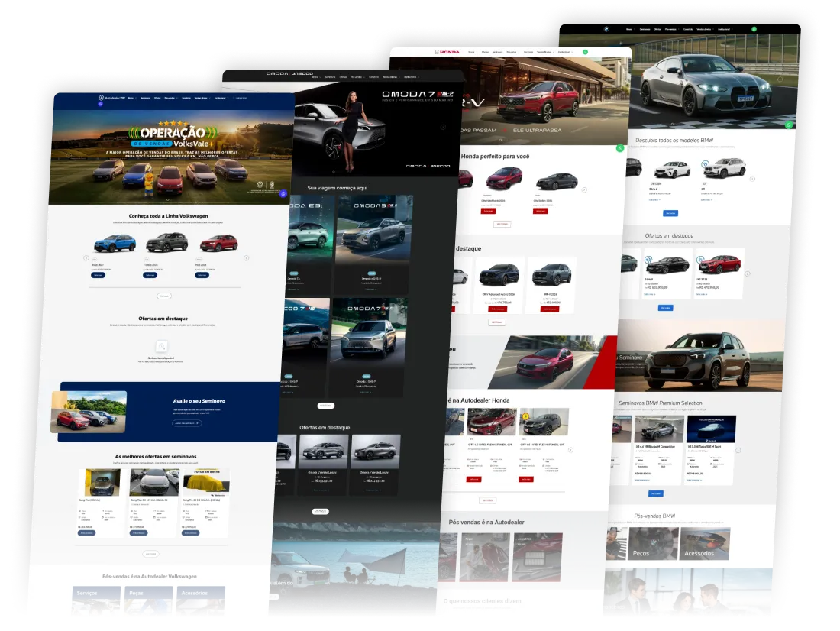Click the blue button under the VW T-Cross model
The width and height of the screenshot is (840, 631).
coord(150,275)
